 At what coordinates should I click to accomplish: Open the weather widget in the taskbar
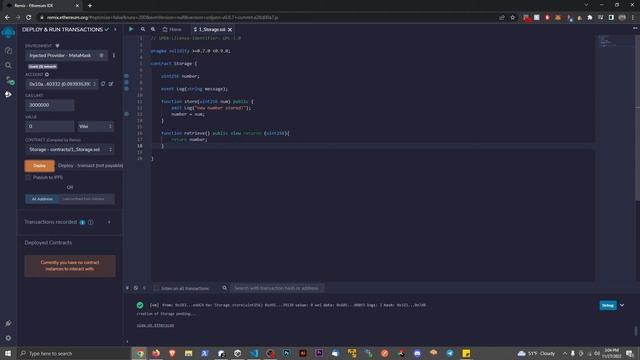coord(536,353)
